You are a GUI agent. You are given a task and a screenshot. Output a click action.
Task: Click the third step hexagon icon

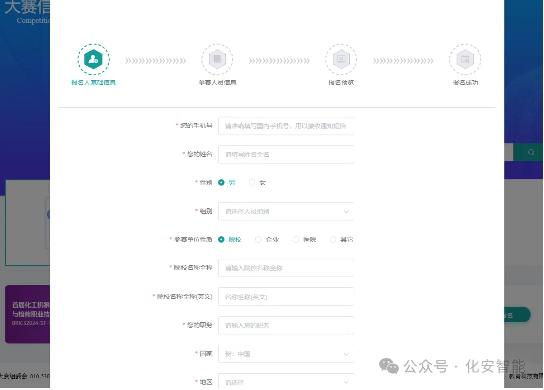(x=341, y=59)
